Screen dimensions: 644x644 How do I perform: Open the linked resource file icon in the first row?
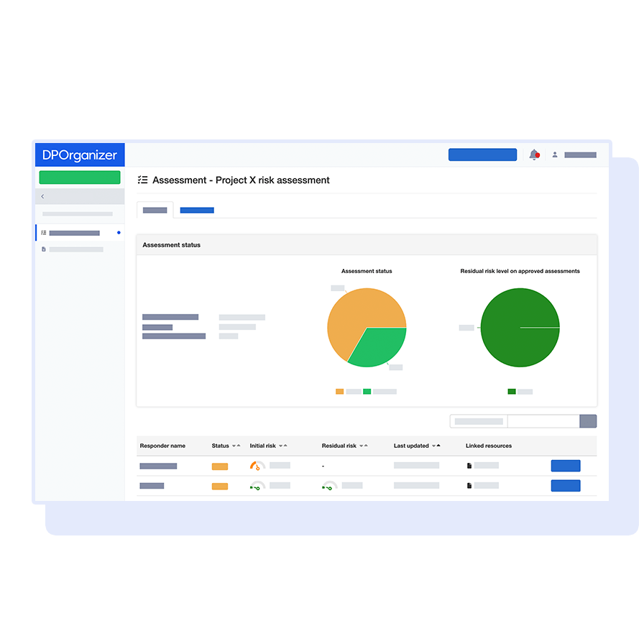470,465
